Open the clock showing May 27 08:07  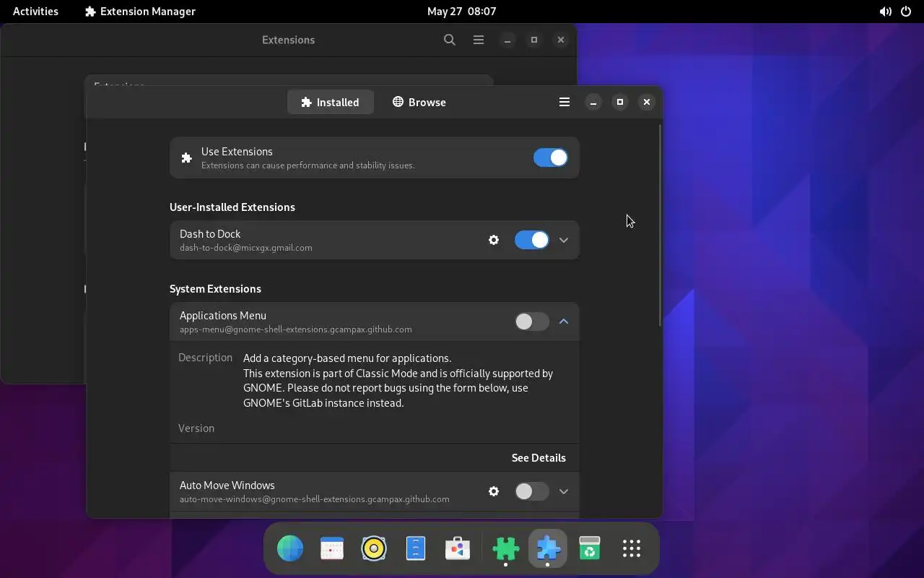(462, 11)
